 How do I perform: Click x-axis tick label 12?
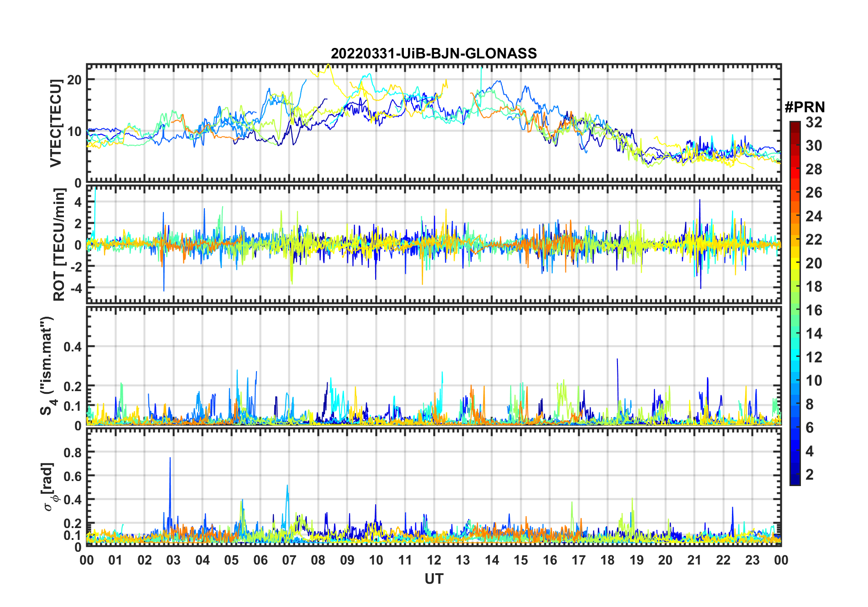click(x=434, y=560)
